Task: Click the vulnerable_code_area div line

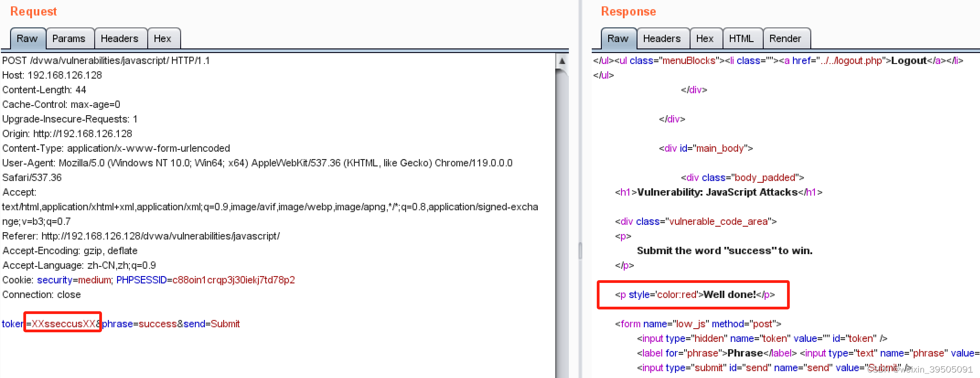Action: click(696, 222)
